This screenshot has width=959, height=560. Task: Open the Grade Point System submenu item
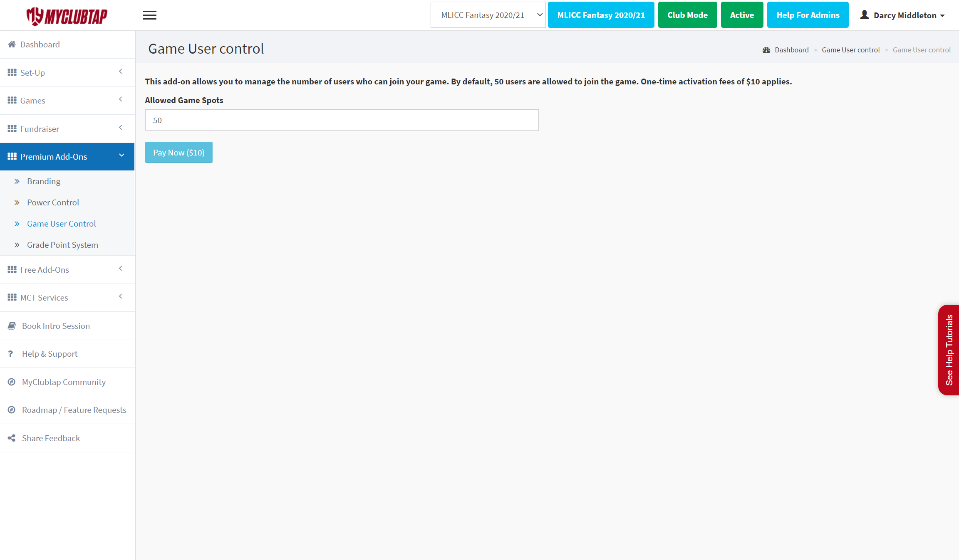click(62, 245)
